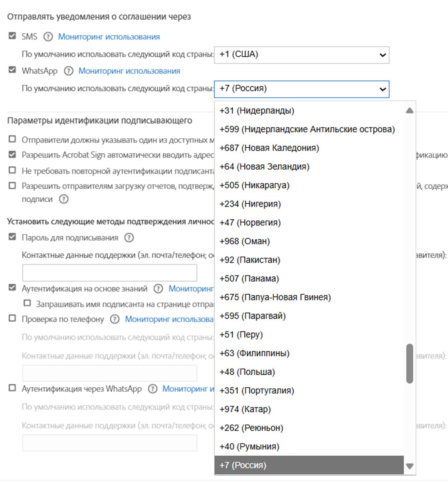
Task: Click the help icon beside WhatsApp notifications
Action: coord(69,71)
